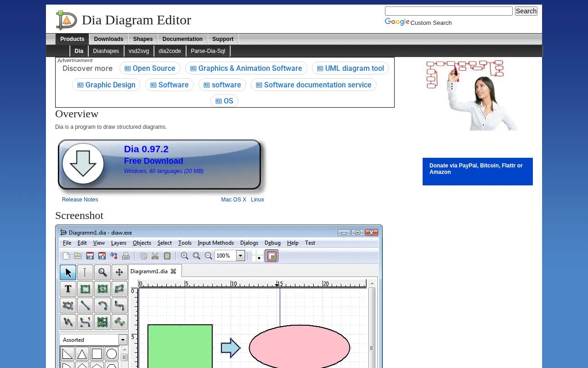The height and width of the screenshot is (368, 588).
Task: Pick the isosceles triangle in Assorted palette
Action: [x=82, y=354]
